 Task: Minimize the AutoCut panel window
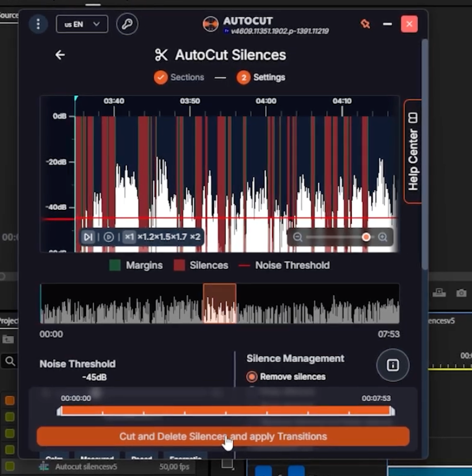click(387, 24)
